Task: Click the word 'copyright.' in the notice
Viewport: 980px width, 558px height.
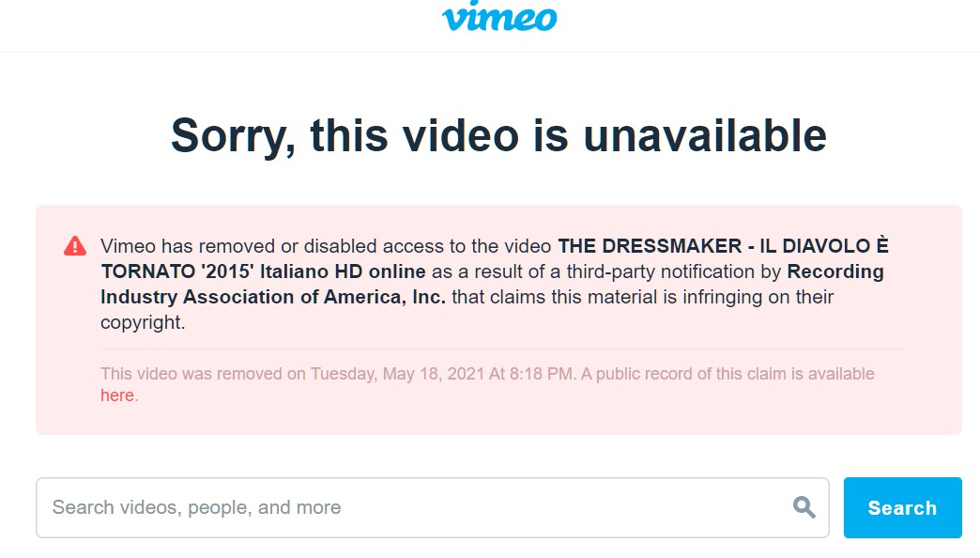Action: pyautogui.click(x=143, y=322)
